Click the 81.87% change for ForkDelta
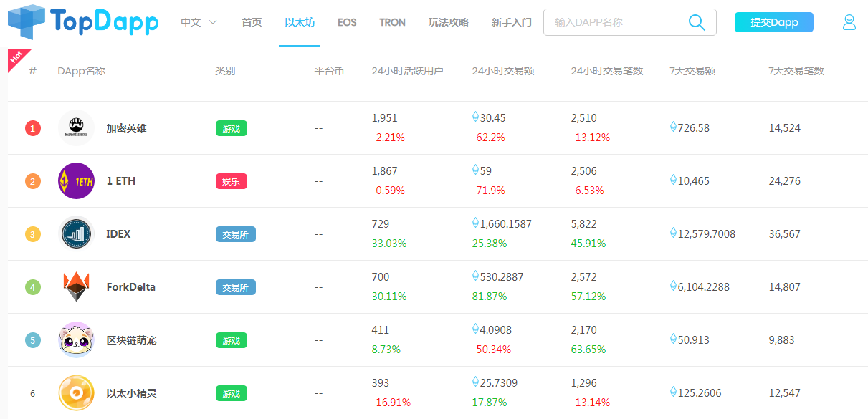 pyautogui.click(x=490, y=297)
